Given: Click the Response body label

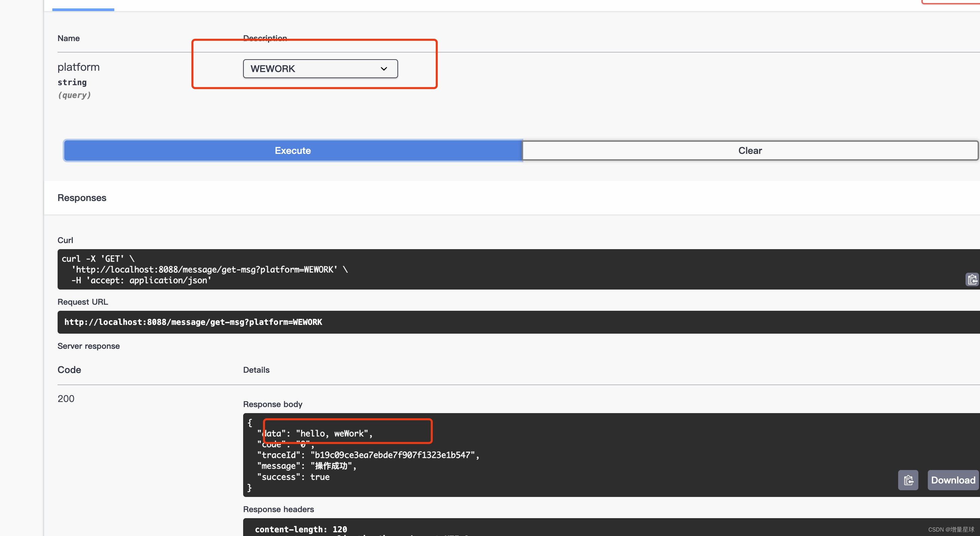Looking at the screenshot, I should click(x=273, y=404).
